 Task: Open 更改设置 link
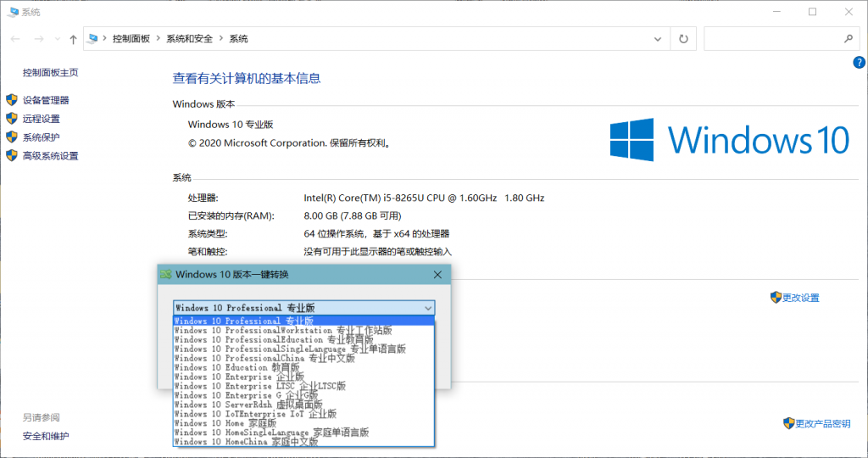(x=800, y=298)
